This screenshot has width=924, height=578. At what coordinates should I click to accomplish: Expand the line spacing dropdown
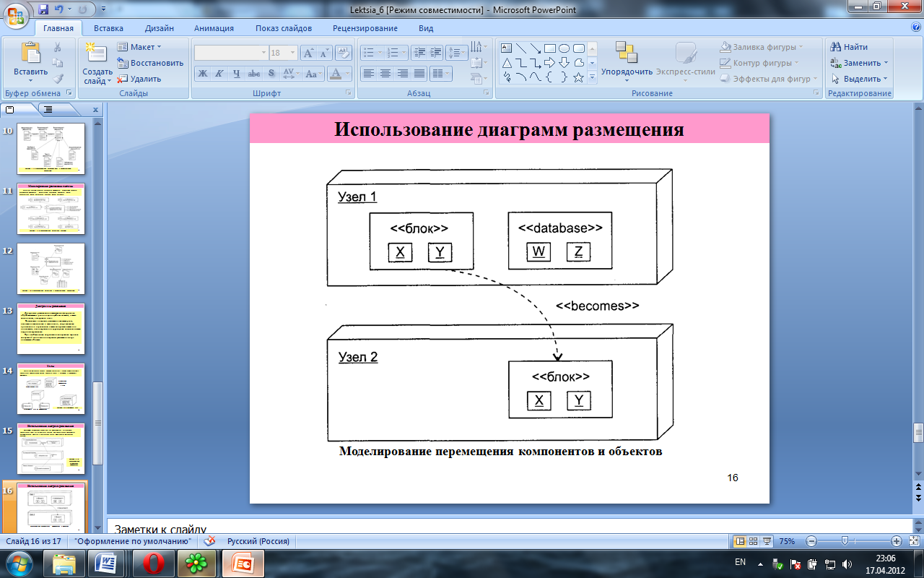click(x=456, y=53)
